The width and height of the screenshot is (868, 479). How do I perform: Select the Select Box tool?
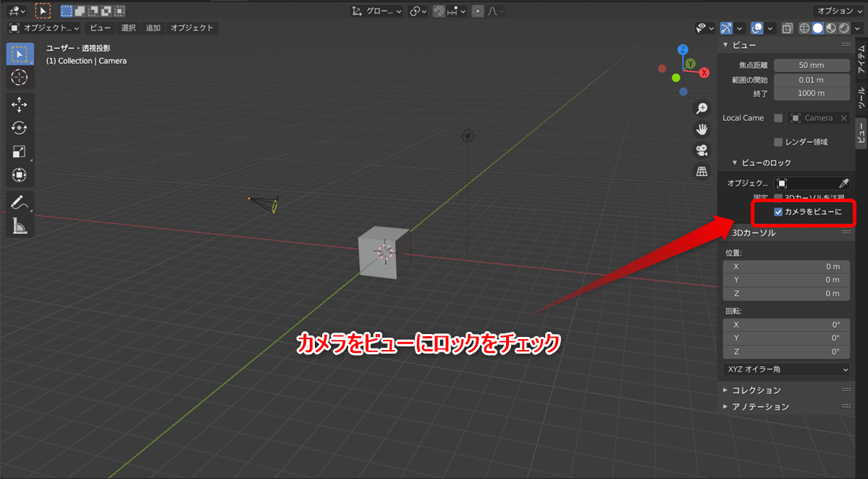20,54
